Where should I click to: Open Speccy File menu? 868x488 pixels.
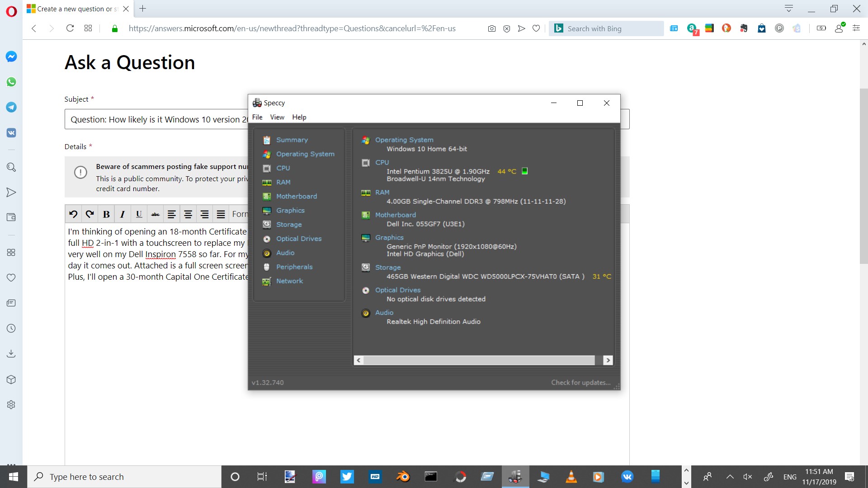coord(257,117)
